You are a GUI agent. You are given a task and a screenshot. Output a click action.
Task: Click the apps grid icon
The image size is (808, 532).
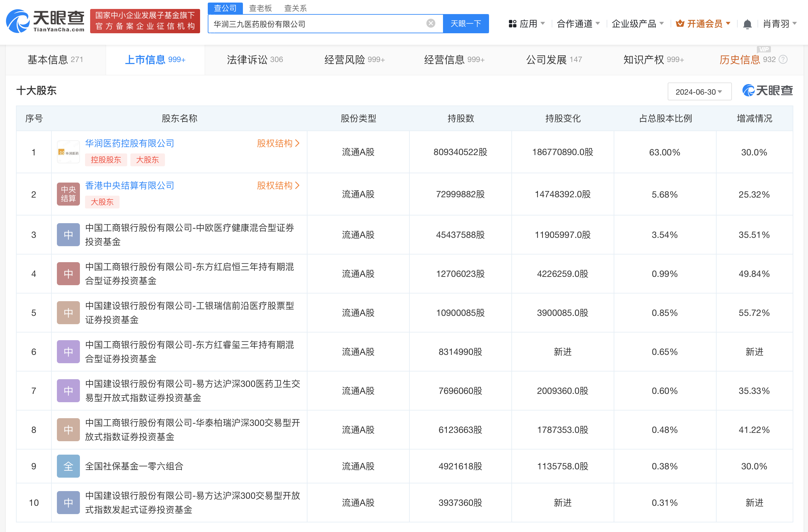point(512,24)
